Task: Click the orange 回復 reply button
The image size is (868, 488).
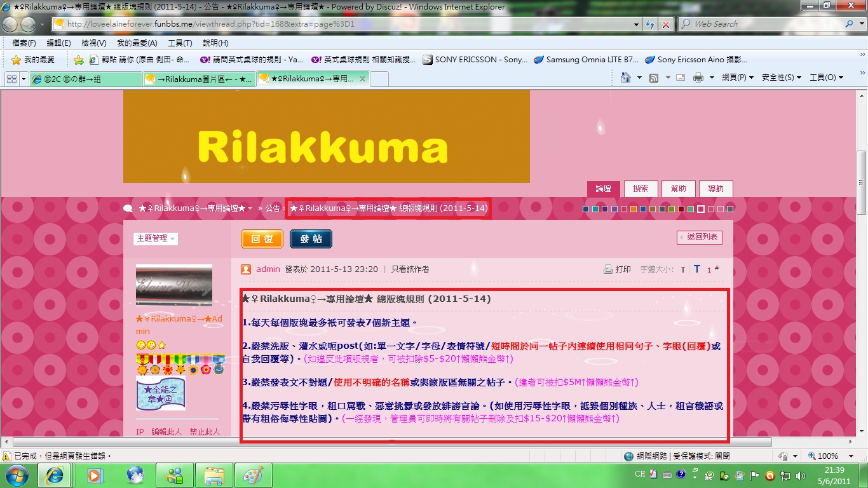Action: (262, 239)
